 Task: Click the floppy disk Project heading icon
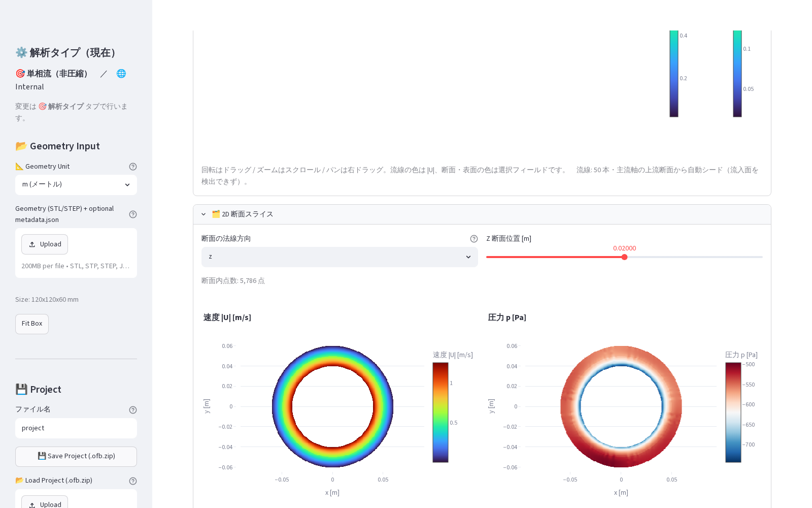pos(21,390)
